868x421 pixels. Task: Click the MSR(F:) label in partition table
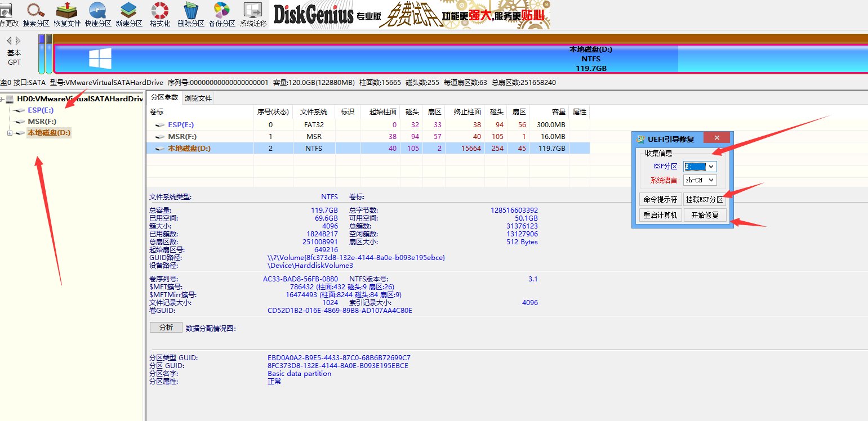(x=182, y=137)
